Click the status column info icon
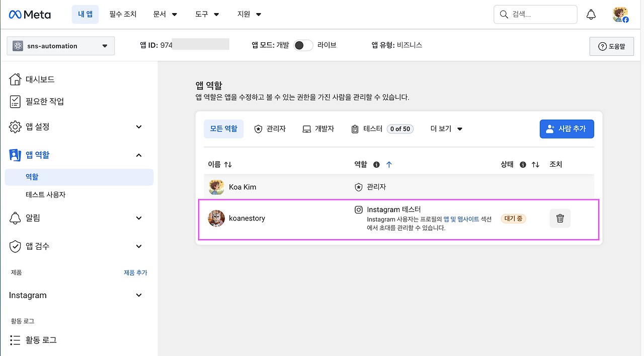The image size is (644, 356). pos(523,165)
